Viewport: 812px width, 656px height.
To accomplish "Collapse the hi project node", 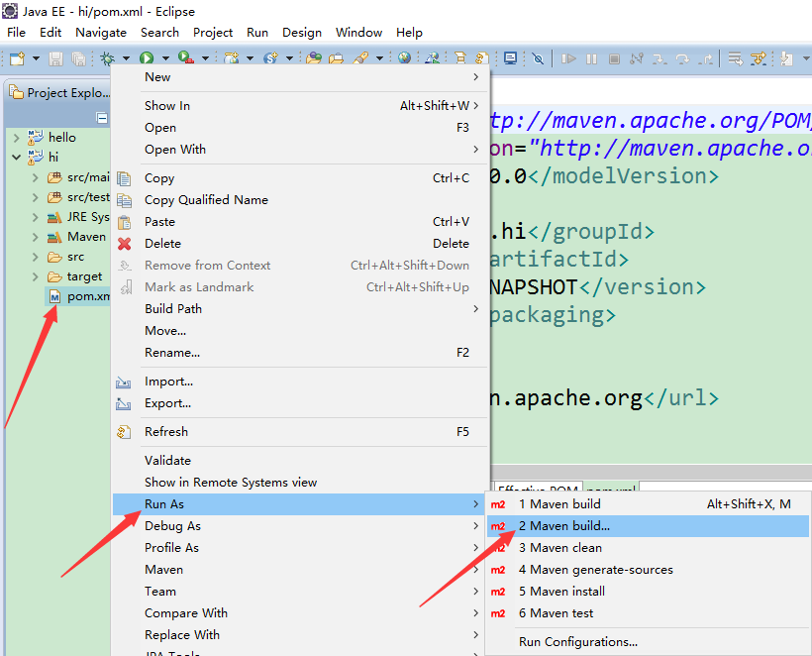I will tap(16, 157).
